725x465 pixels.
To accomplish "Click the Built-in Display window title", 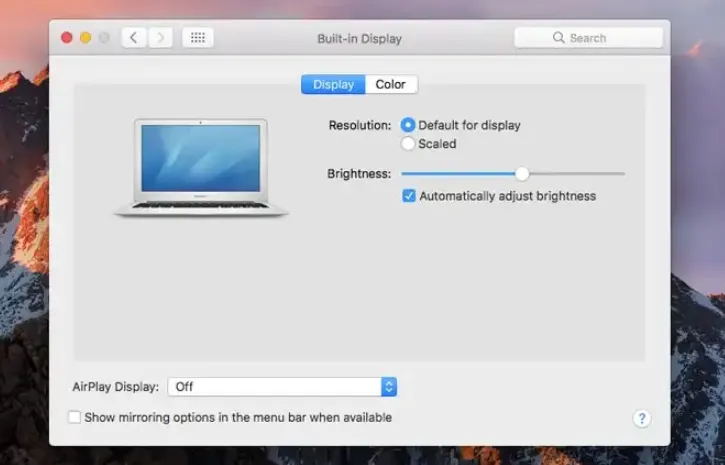I will (x=359, y=39).
